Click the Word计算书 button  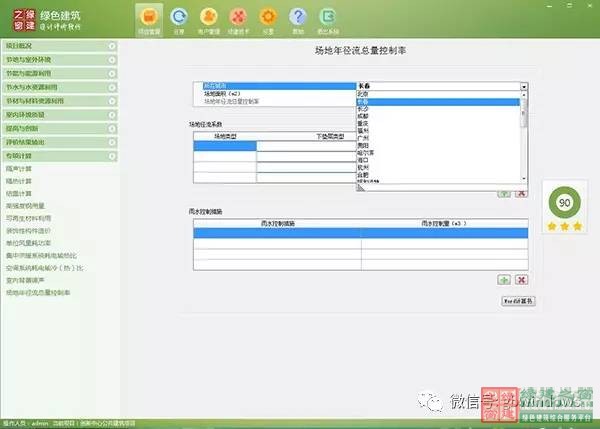point(518,300)
